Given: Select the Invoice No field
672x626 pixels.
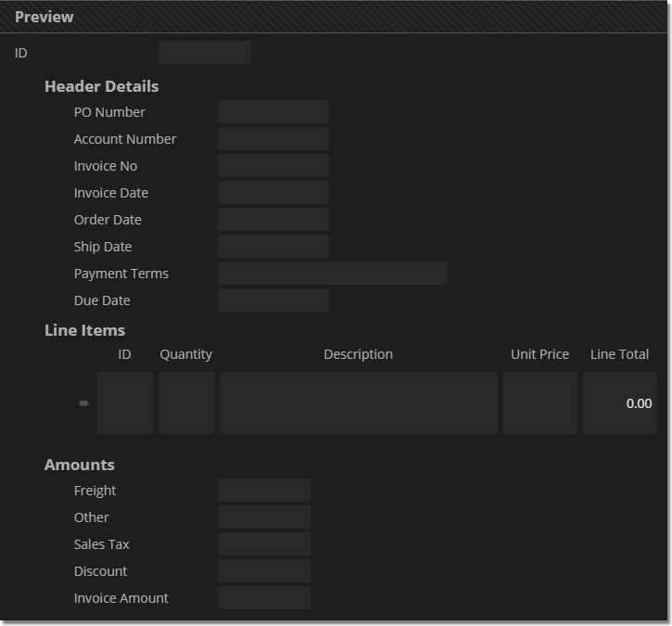Looking at the screenshot, I should click(x=273, y=166).
